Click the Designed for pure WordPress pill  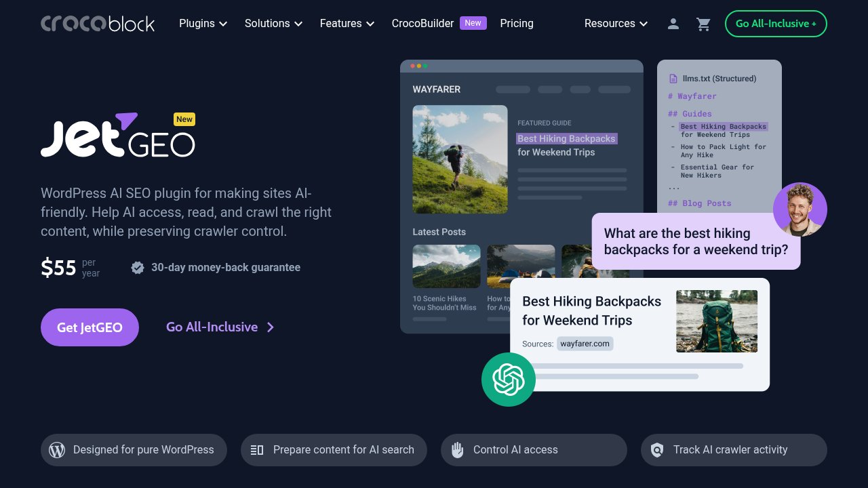pos(134,450)
